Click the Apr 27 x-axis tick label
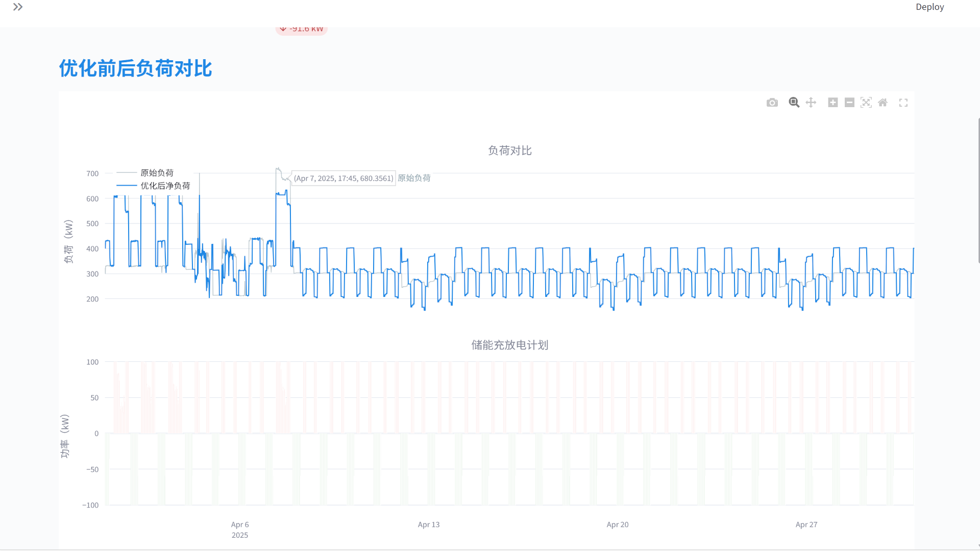Viewport: 980px width, 551px height. click(x=806, y=524)
